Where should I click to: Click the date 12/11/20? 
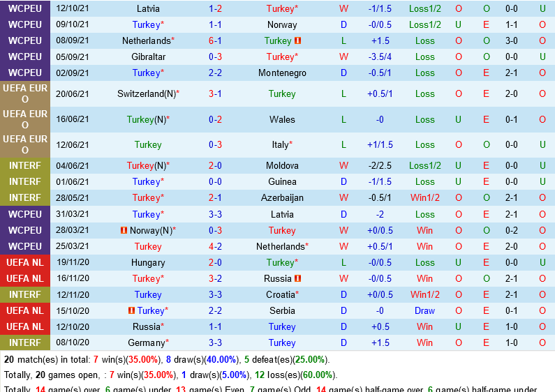click(73, 295)
